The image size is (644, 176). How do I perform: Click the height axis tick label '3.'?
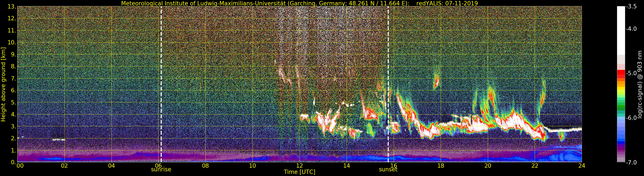[13, 127]
